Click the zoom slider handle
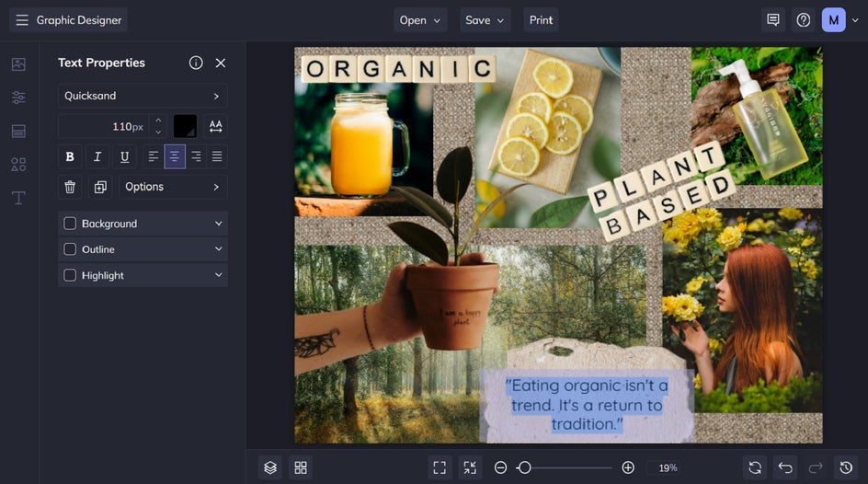This screenshot has width=868, height=484. [524, 468]
